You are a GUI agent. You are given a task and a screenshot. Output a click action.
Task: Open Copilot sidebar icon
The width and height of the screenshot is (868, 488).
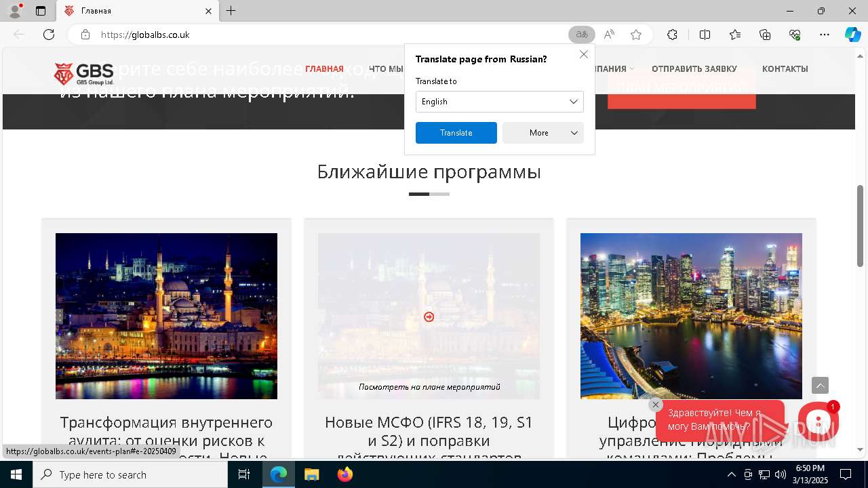click(852, 35)
